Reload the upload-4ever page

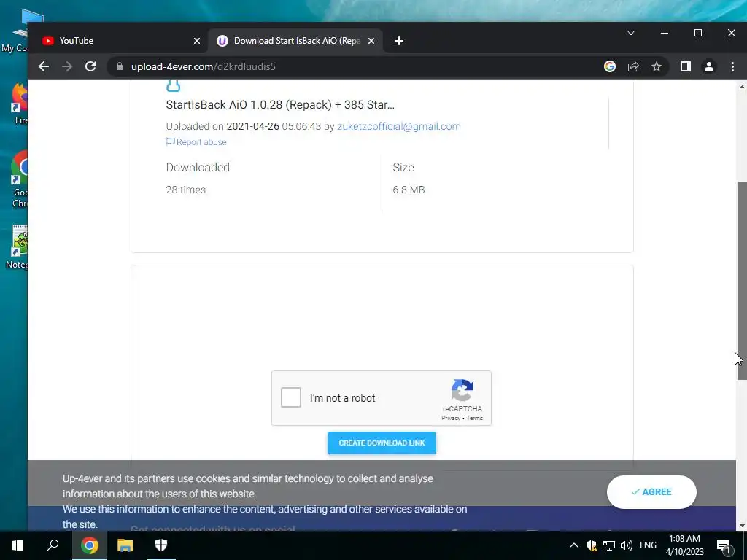[90, 66]
